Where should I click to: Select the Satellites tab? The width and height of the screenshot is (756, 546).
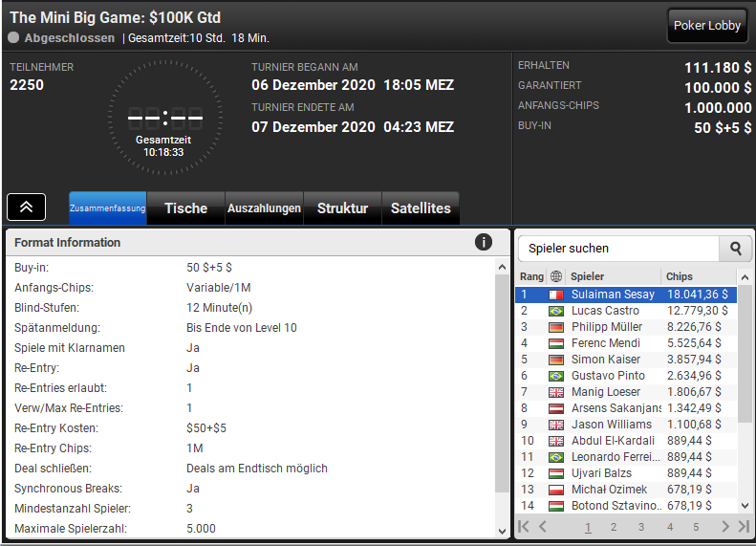pos(421,208)
